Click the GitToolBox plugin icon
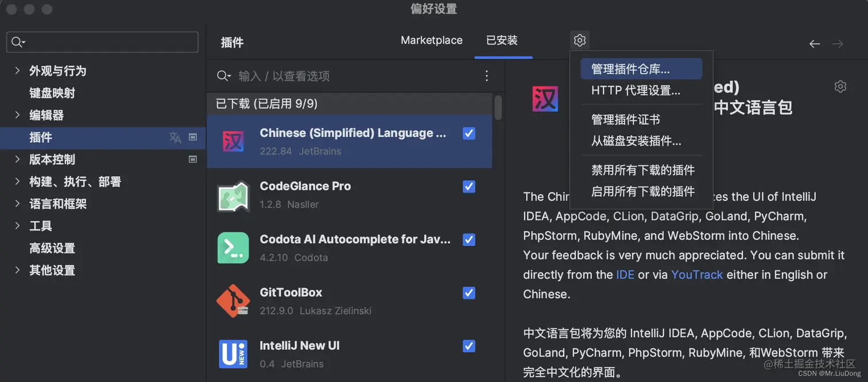Screen dimensions: 868x382 click(x=233, y=301)
